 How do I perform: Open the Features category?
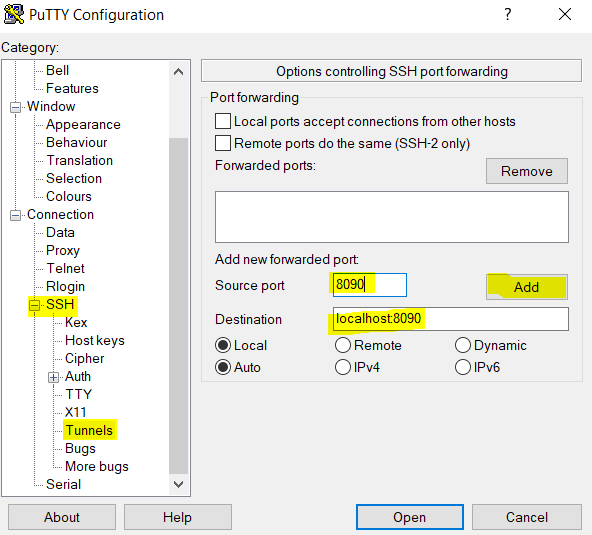point(72,88)
